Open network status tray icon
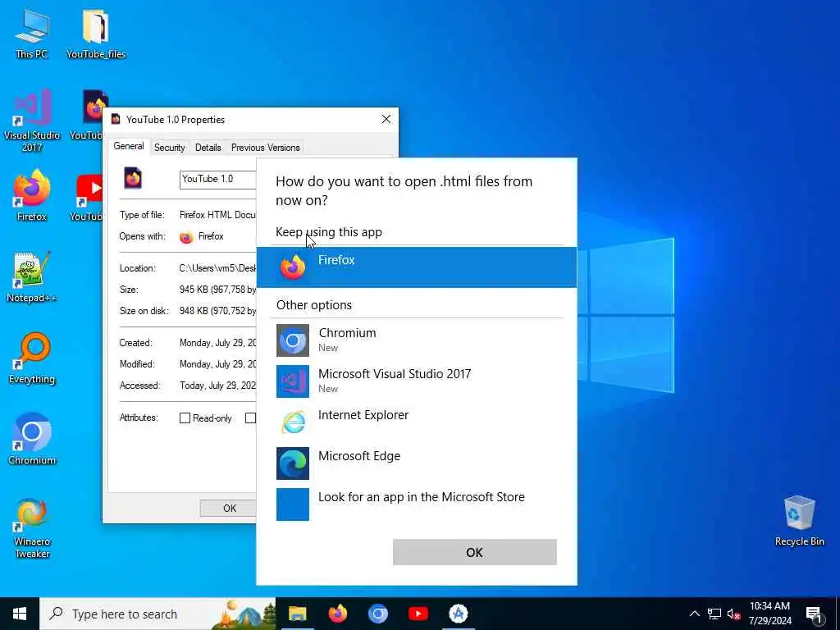This screenshot has width=840, height=630. pyautogui.click(x=714, y=614)
